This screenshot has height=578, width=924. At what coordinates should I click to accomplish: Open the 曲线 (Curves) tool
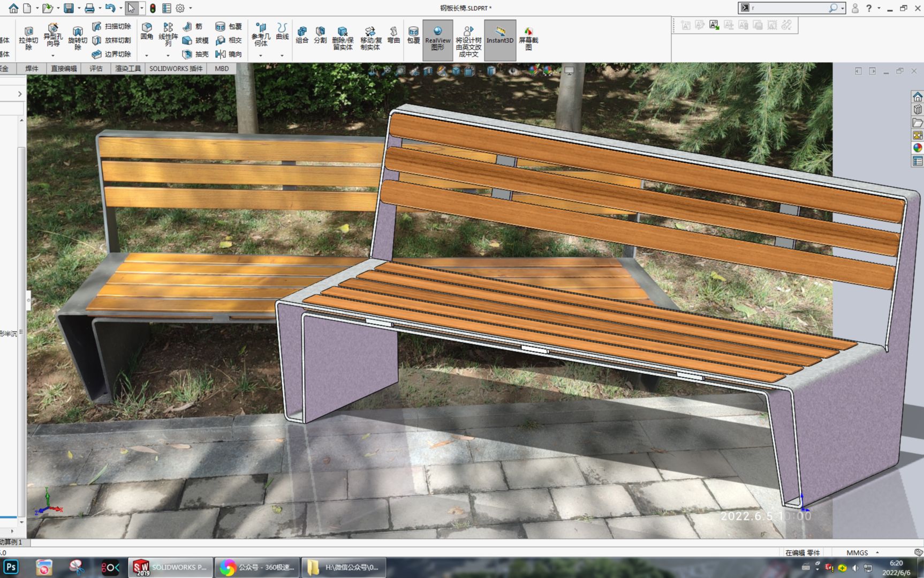point(282,31)
